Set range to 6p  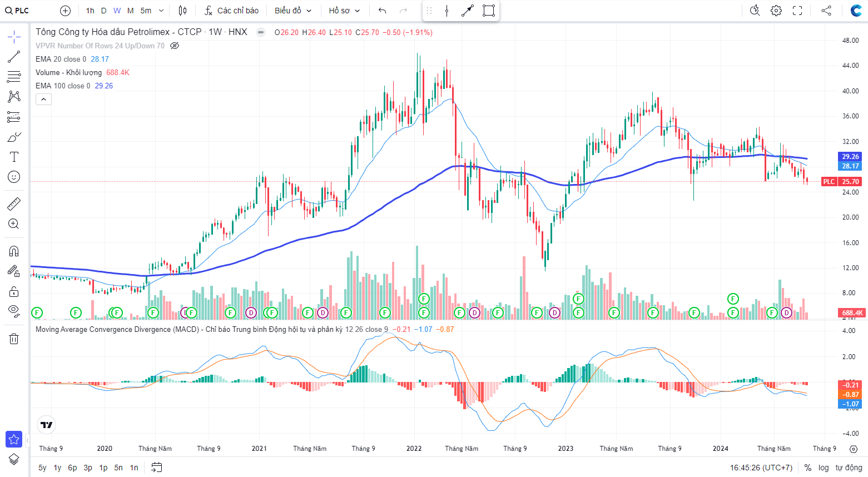pos(72,468)
